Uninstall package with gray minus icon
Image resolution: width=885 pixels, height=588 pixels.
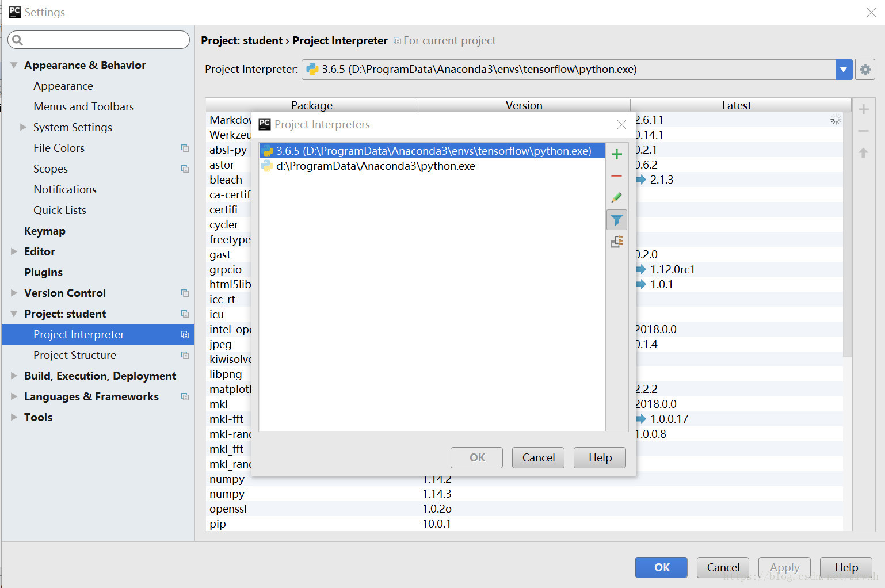click(863, 131)
